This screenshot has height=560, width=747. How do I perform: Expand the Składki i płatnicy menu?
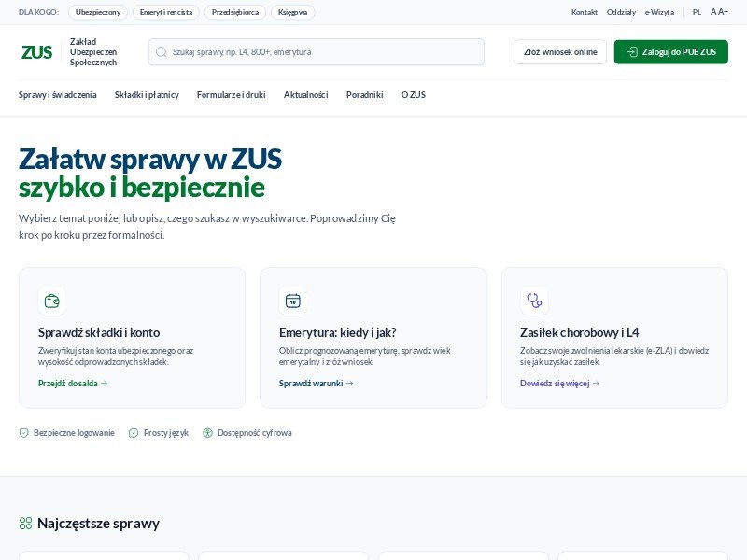[x=147, y=95]
